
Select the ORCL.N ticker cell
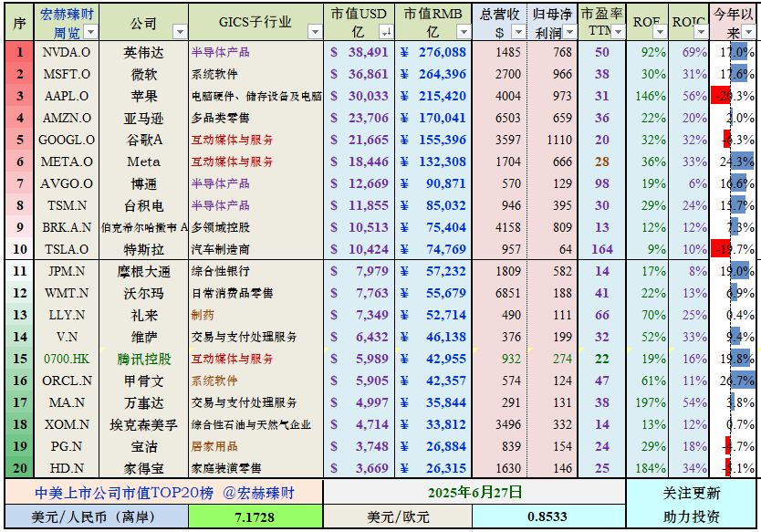point(67,381)
